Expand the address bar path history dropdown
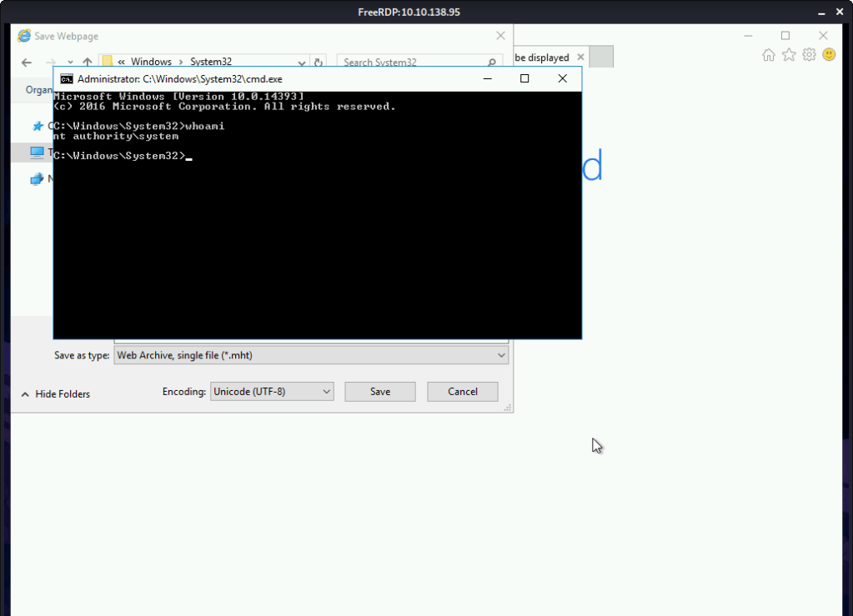 point(302,63)
